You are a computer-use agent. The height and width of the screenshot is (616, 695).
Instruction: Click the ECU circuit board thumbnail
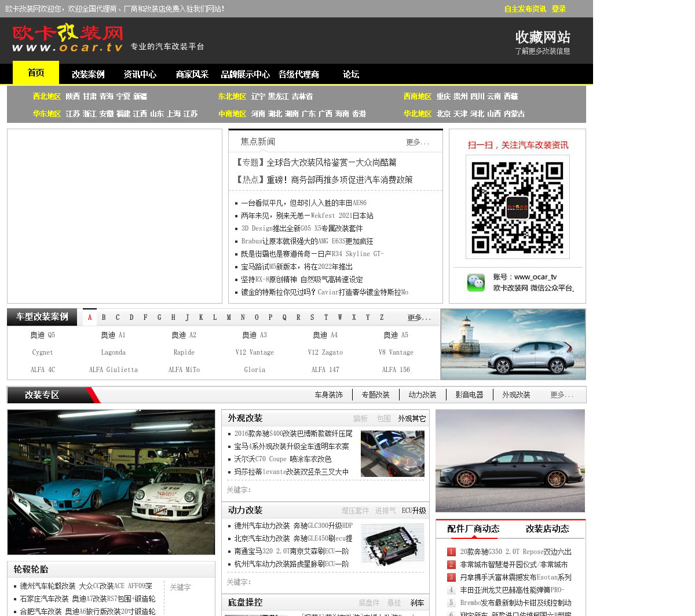[392, 545]
